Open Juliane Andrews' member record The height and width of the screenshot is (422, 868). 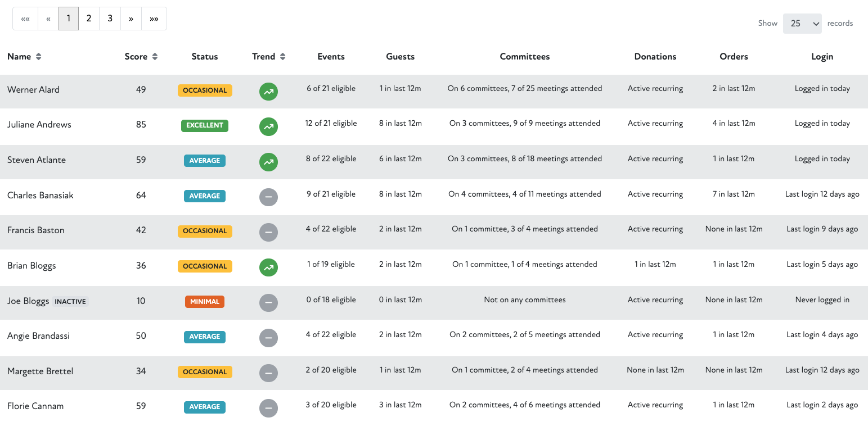pos(39,125)
